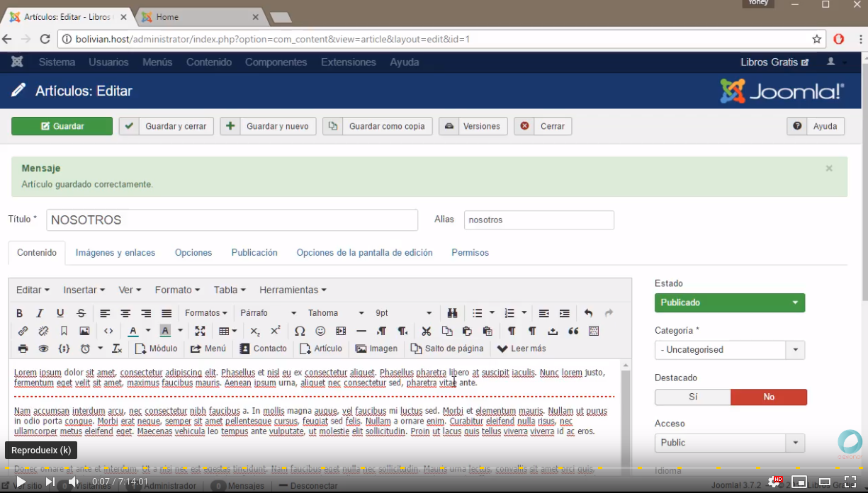Image resolution: width=868 pixels, height=493 pixels.
Task: Pick text color A swatch
Action: tap(133, 331)
